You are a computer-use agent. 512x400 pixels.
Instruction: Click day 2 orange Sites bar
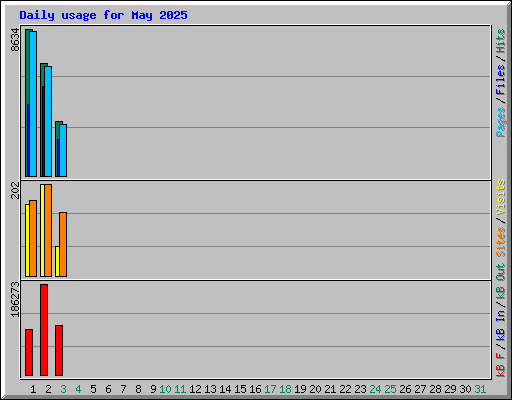[48, 230]
